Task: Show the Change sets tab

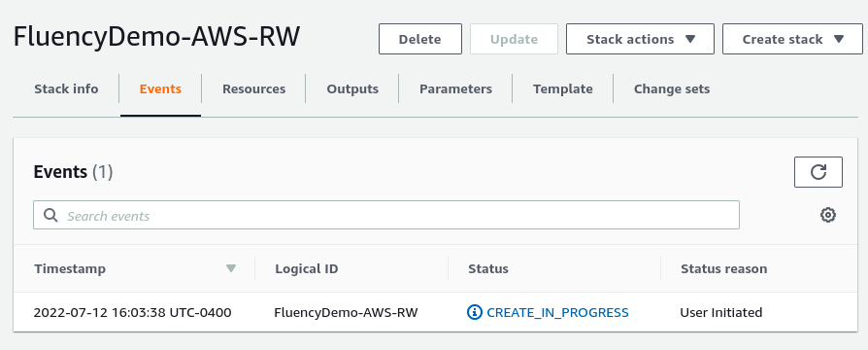Action: [x=672, y=88]
